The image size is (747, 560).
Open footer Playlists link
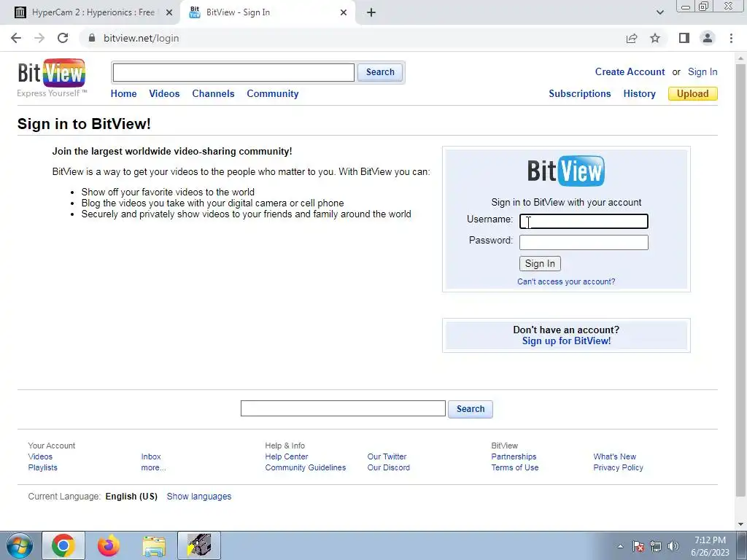tap(42, 467)
